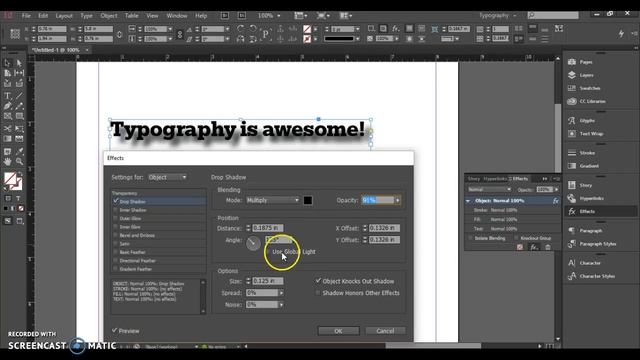Click the black shadow color swatch
The height and width of the screenshot is (360, 640).
[x=308, y=200]
